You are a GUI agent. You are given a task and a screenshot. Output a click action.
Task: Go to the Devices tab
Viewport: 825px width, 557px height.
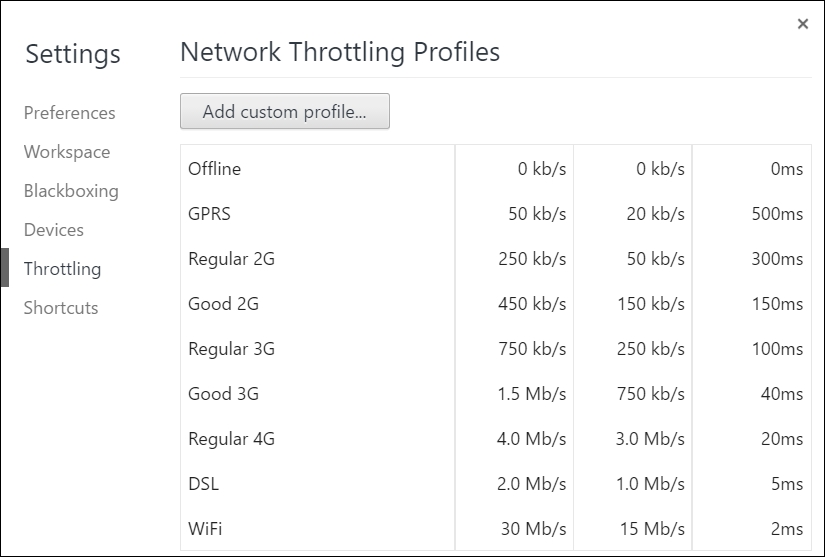click(54, 229)
